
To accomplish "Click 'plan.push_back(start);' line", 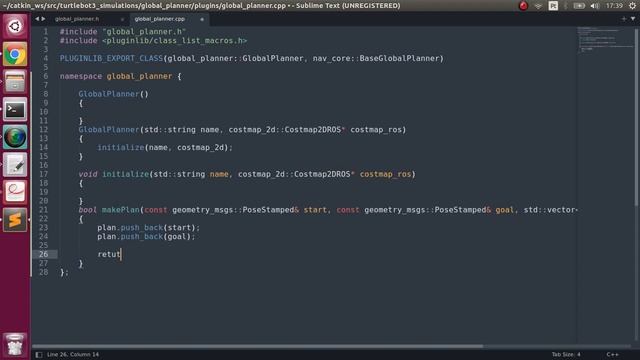I will [149, 228].
